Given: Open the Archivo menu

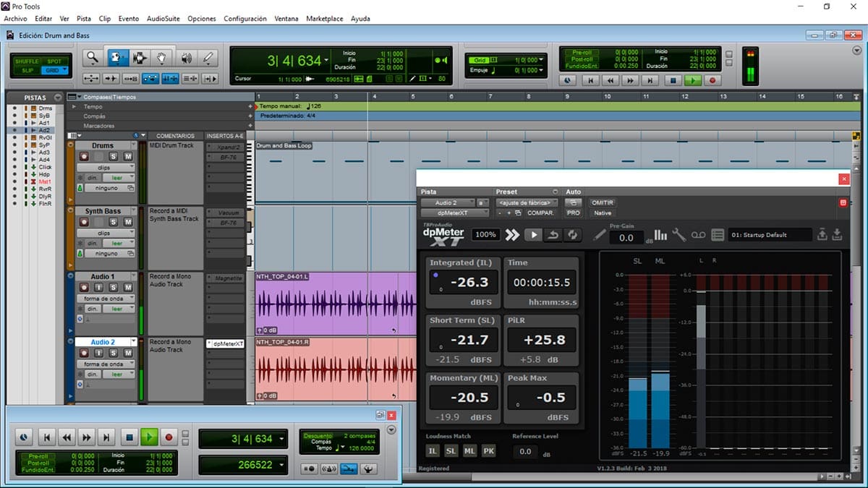Looking at the screenshot, I should tap(15, 18).
